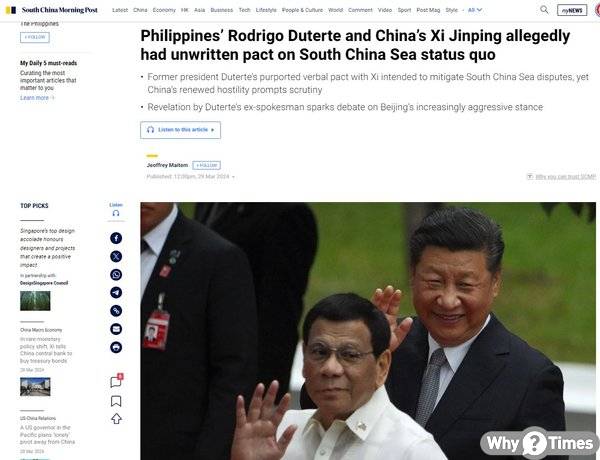
Task: Open the sidebar Listen headphone control
Action: click(x=116, y=210)
